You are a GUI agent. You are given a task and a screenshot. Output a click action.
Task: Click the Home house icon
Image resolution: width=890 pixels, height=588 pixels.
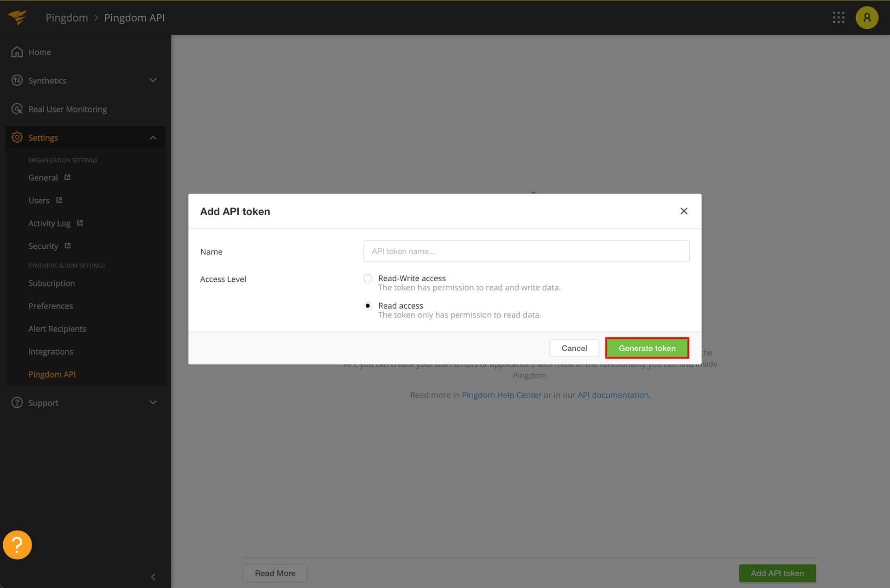tap(17, 52)
